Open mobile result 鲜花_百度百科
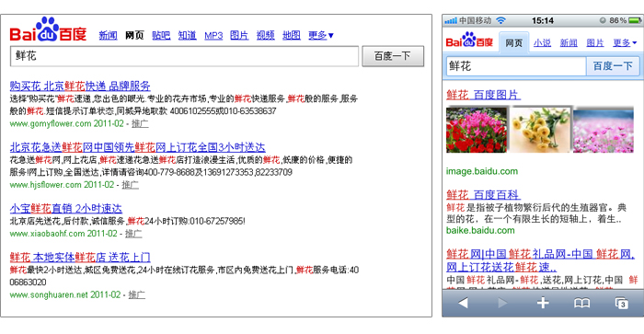The height and width of the screenshot is (334, 644). pyautogui.click(x=483, y=195)
